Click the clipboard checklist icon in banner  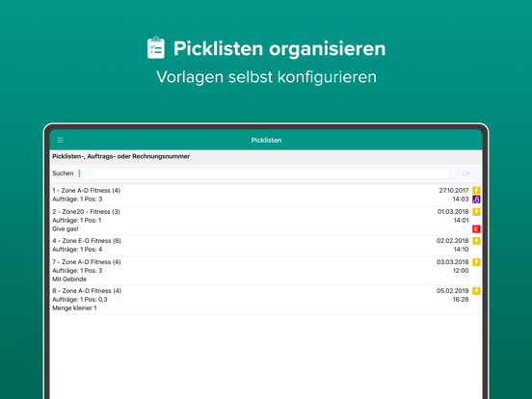[x=156, y=48]
